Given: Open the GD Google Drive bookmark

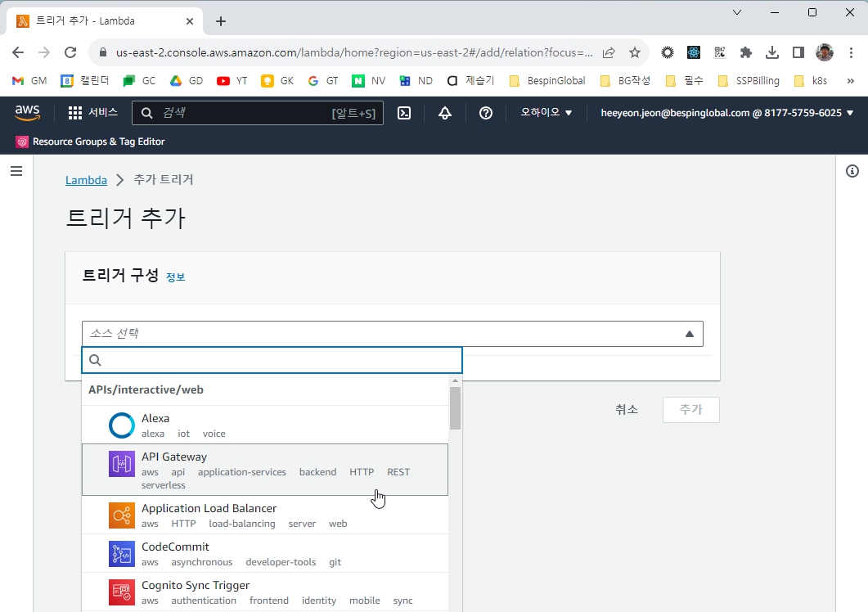Looking at the screenshot, I should tap(186, 81).
